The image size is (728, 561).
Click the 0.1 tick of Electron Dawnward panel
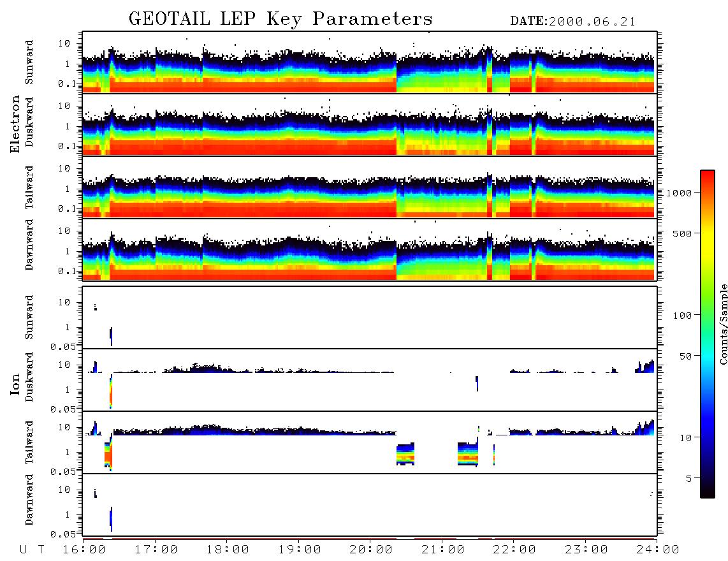coord(66,271)
